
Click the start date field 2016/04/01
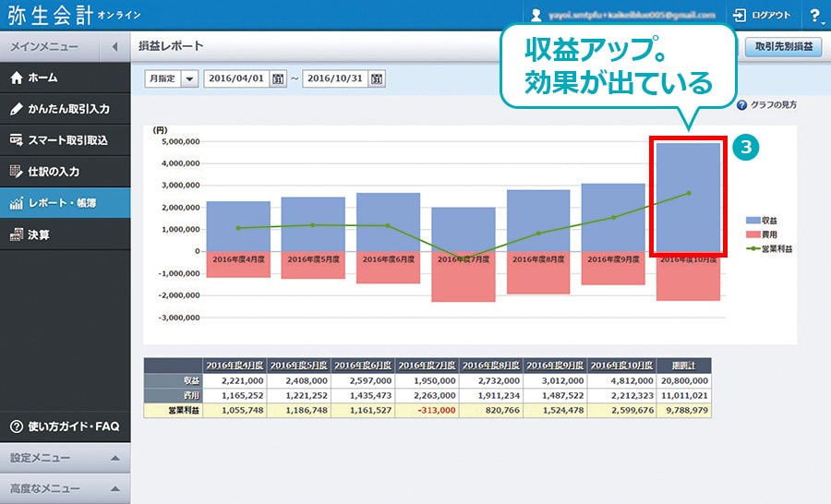(x=236, y=78)
